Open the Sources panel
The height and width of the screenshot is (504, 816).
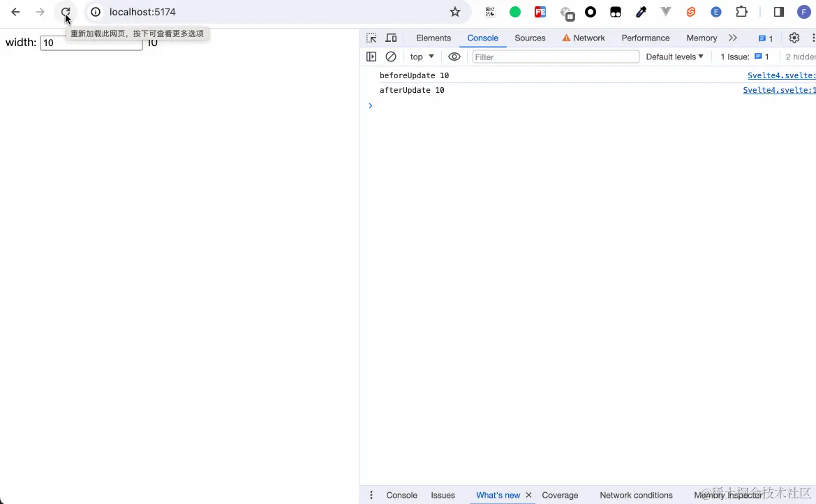pyautogui.click(x=530, y=38)
